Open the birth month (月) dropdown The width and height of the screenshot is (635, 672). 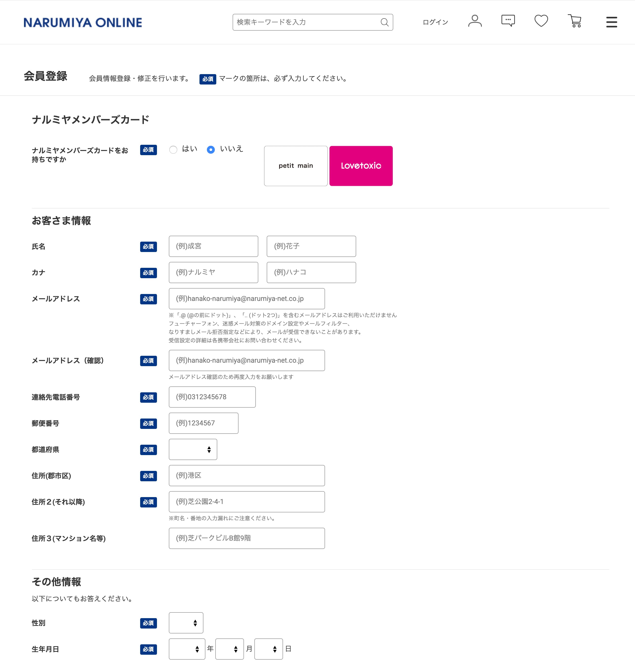click(x=229, y=649)
